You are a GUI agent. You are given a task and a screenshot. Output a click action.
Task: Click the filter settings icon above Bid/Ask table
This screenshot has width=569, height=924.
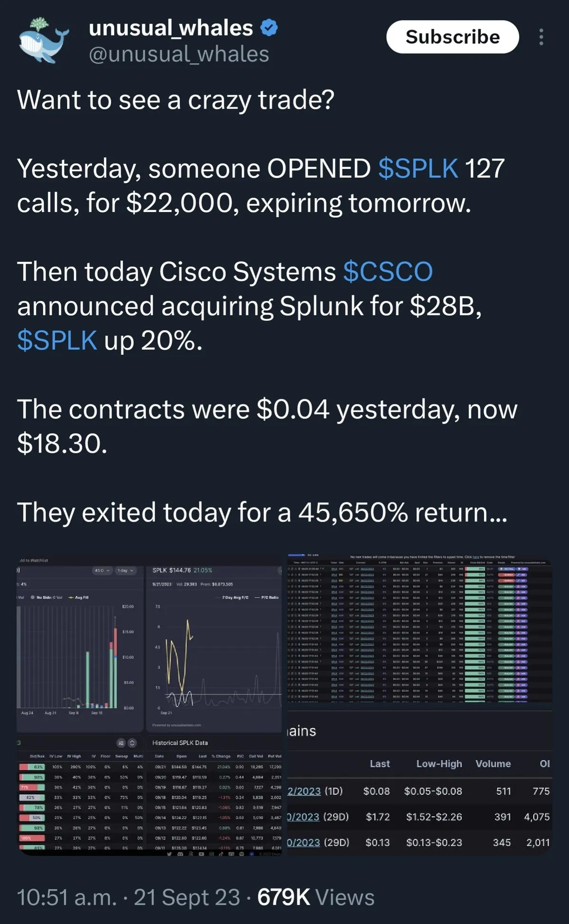[x=121, y=743]
